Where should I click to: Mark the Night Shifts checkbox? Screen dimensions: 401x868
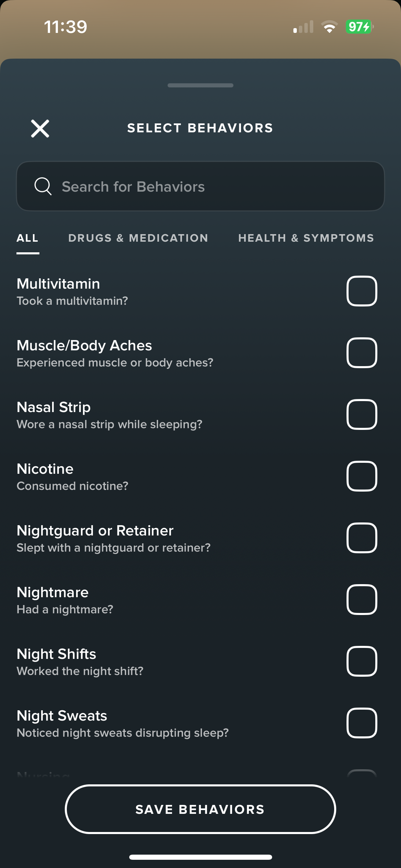pyautogui.click(x=362, y=661)
